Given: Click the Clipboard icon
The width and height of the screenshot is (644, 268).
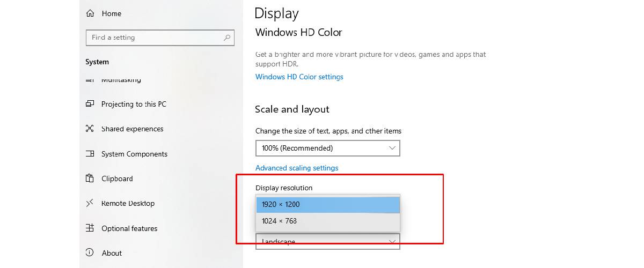Looking at the screenshot, I should tap(90, 178).
